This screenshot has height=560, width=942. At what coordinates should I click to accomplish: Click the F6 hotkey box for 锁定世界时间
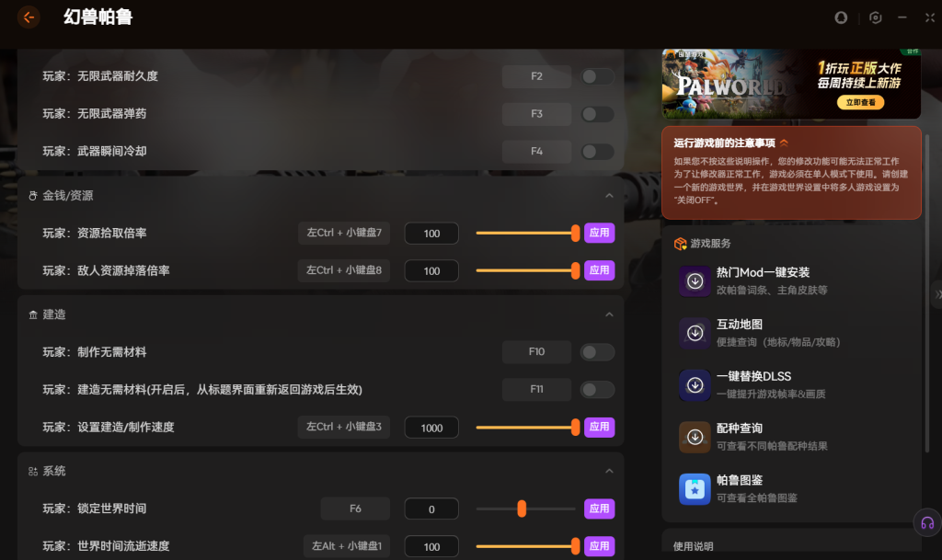pos(355,509)
